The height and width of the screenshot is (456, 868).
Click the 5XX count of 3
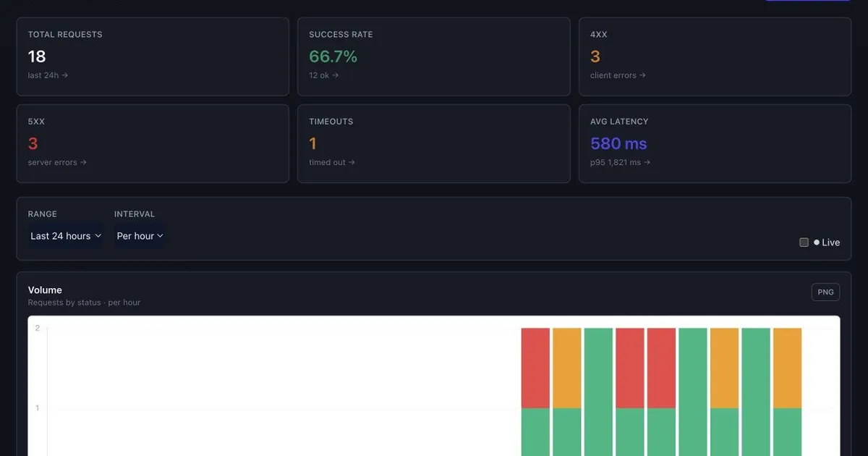point(33,143)
